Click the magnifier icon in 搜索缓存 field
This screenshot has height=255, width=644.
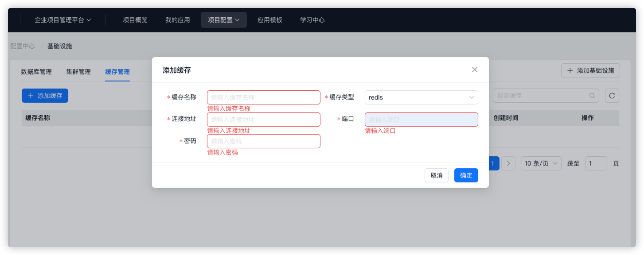point(592,96)
